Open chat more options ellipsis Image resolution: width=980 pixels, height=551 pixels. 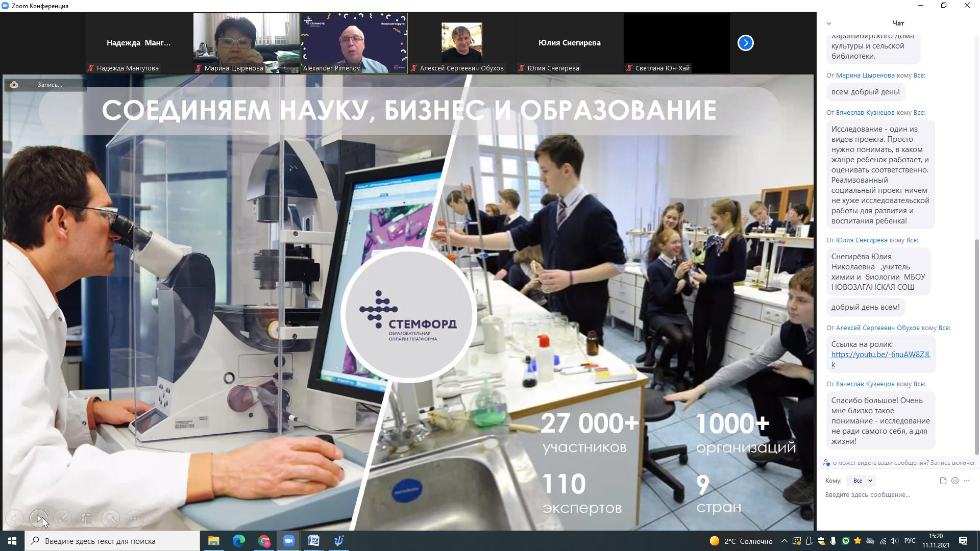tap(967, 481)
